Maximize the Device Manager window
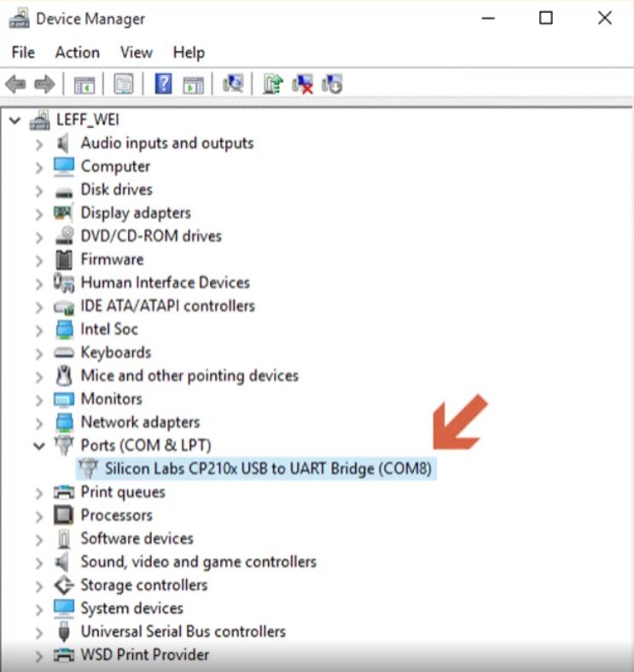634x672 pixels. click(545, 18)
